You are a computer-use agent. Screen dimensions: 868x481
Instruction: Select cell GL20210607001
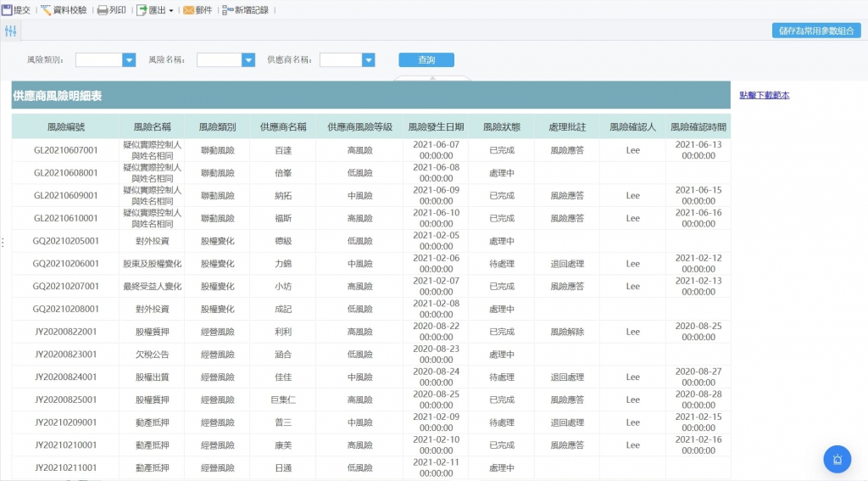point(65,150)
